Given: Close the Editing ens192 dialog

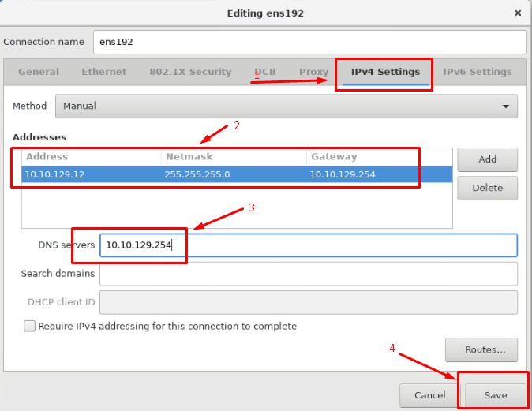Looking at the screenshot, I should [517, 13].
